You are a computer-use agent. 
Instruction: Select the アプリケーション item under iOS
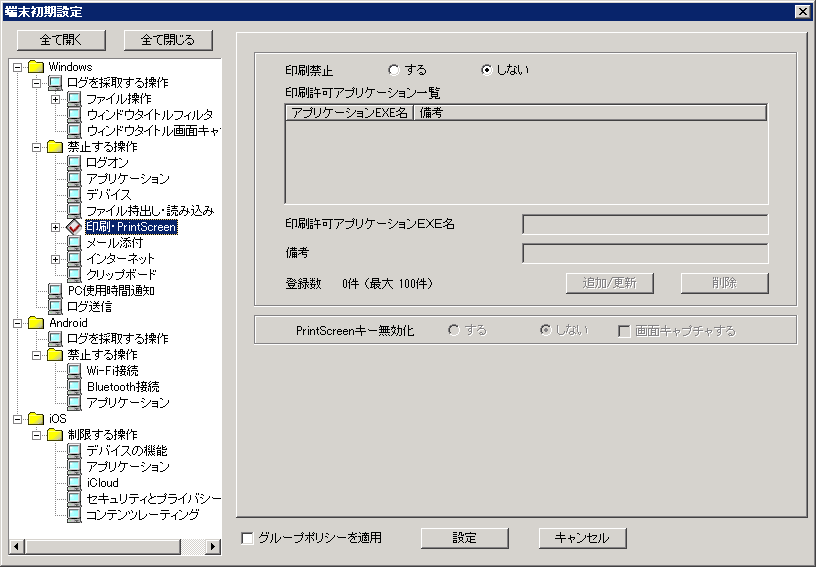(128, 467)
